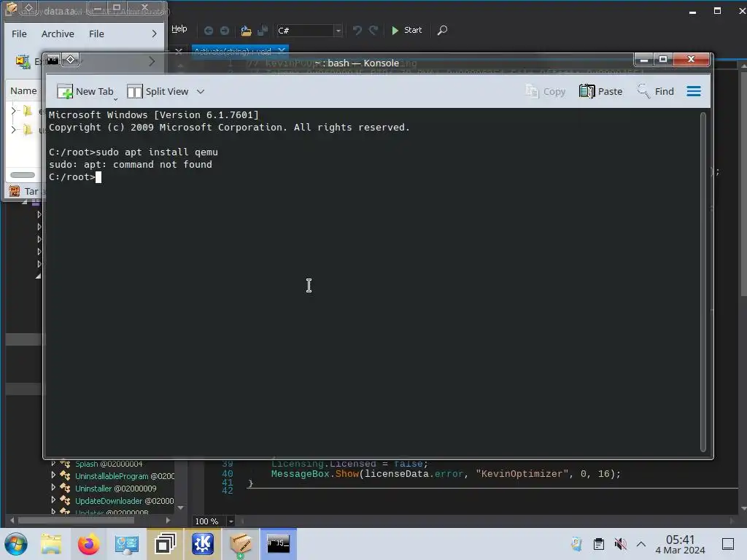The width and height of the screenshot is (747, 560).
Task: Switch to the archive package taskbar icon
Action: [x=241, y=544]
